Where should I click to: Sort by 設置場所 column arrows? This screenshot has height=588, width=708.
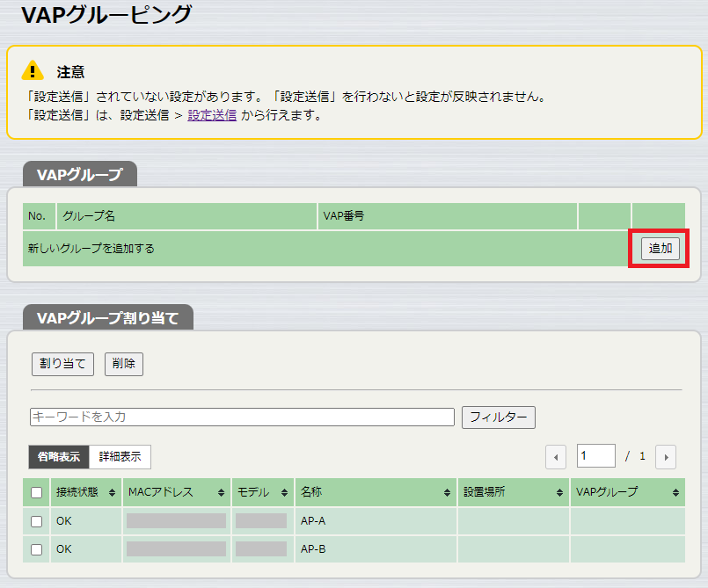coord(559,493)
